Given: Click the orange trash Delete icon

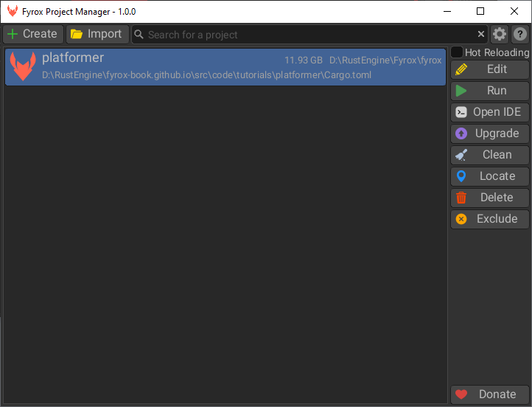Looking at the screenshot, I should (x=461, y=198).
